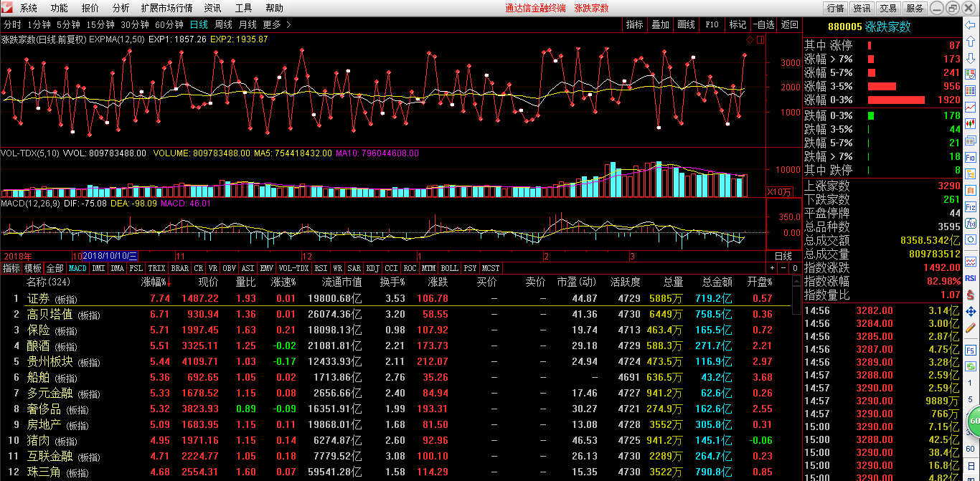This screenshot has width=980, height=481.
Task: Select the 证券 sector row
Action: (x=39, y=298)
